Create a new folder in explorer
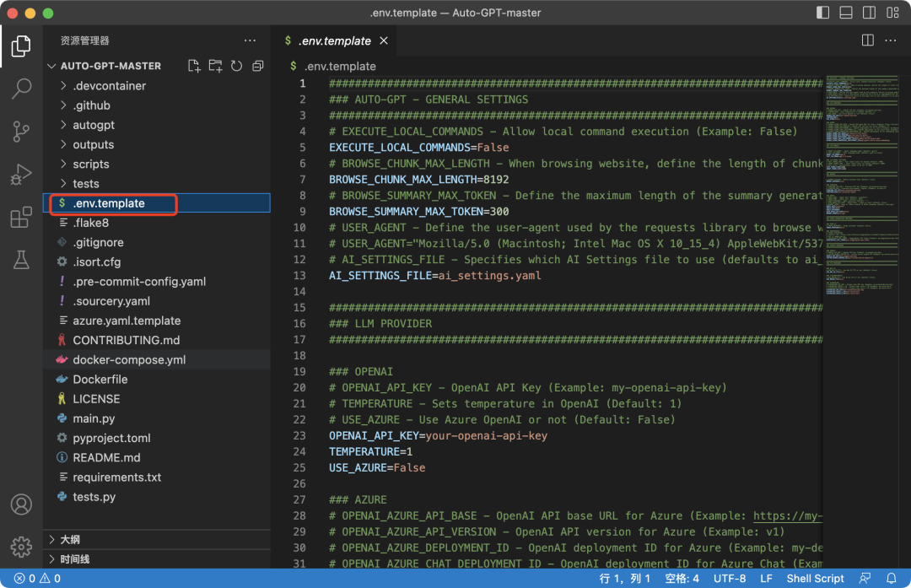The width and height of the screenshot is (911, 588). (x=216, y=66)
